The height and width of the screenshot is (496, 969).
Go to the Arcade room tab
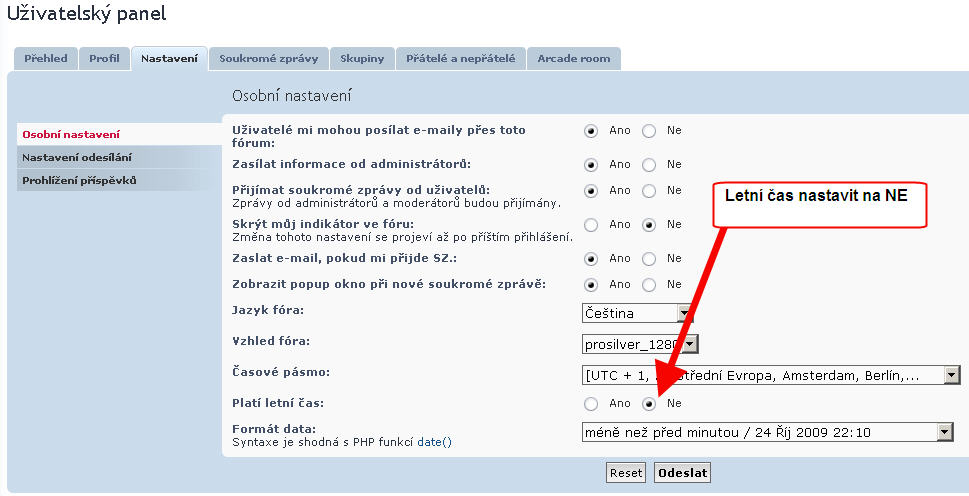click(573, 59)
